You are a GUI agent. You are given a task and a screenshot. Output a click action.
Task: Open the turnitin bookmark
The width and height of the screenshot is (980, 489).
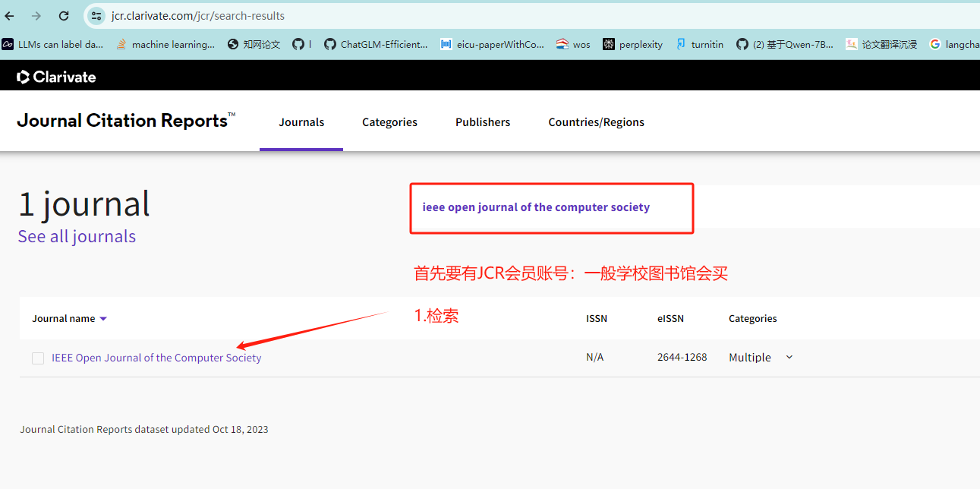(x=699, y=44)
